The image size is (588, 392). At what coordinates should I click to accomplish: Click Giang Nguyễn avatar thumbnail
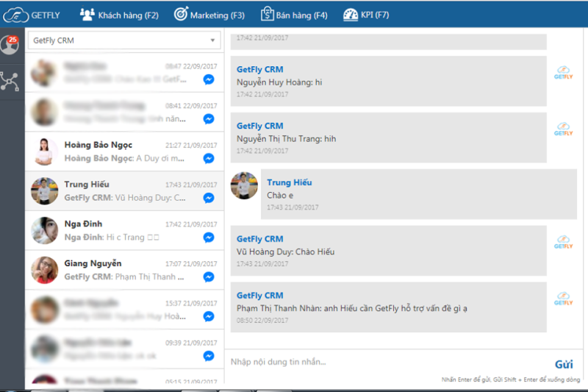coord(45,270)
